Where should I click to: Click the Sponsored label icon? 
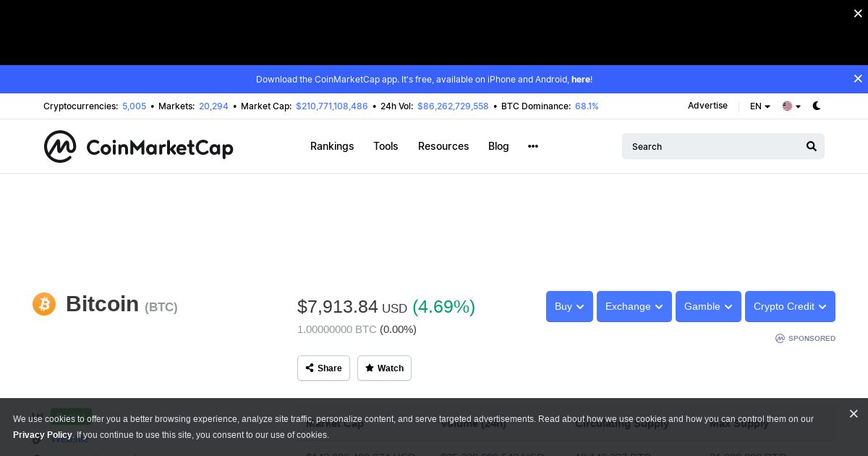(x=780, y=338)
